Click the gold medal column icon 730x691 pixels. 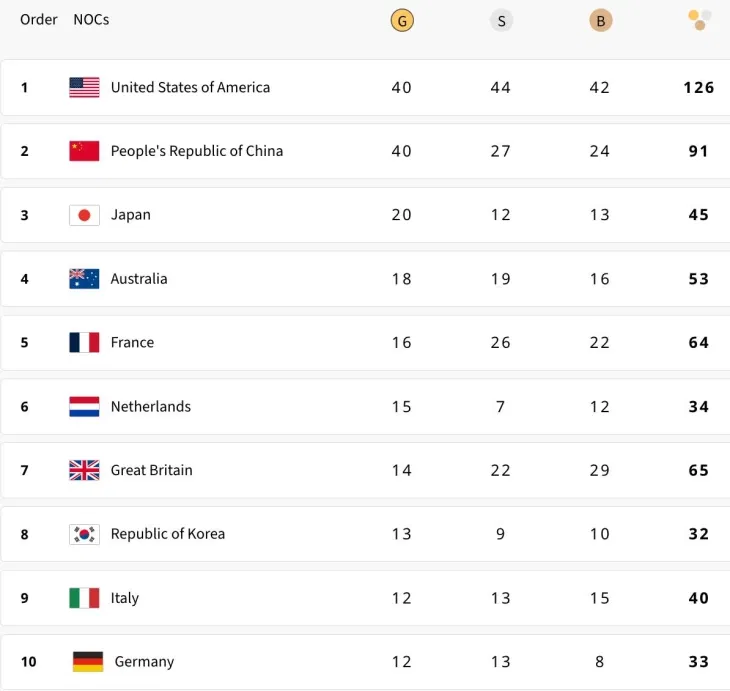pos(401,21)
